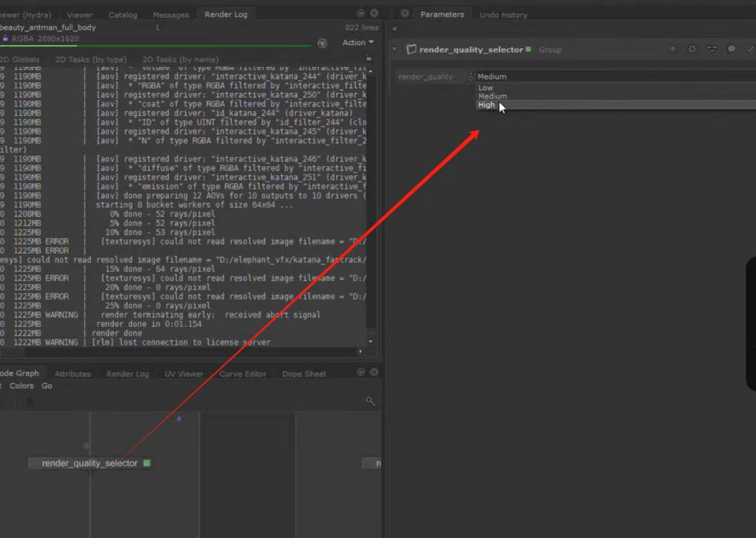Select High in render_quality dropdown list
The height and width of the screenshot is (538, 756).
[487, 105]
